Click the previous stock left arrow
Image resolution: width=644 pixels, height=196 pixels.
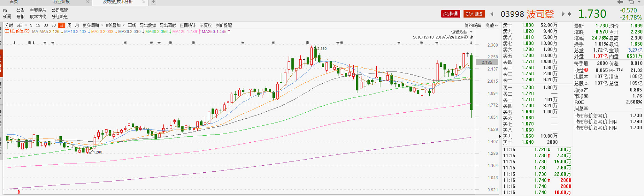click(492, 14)
